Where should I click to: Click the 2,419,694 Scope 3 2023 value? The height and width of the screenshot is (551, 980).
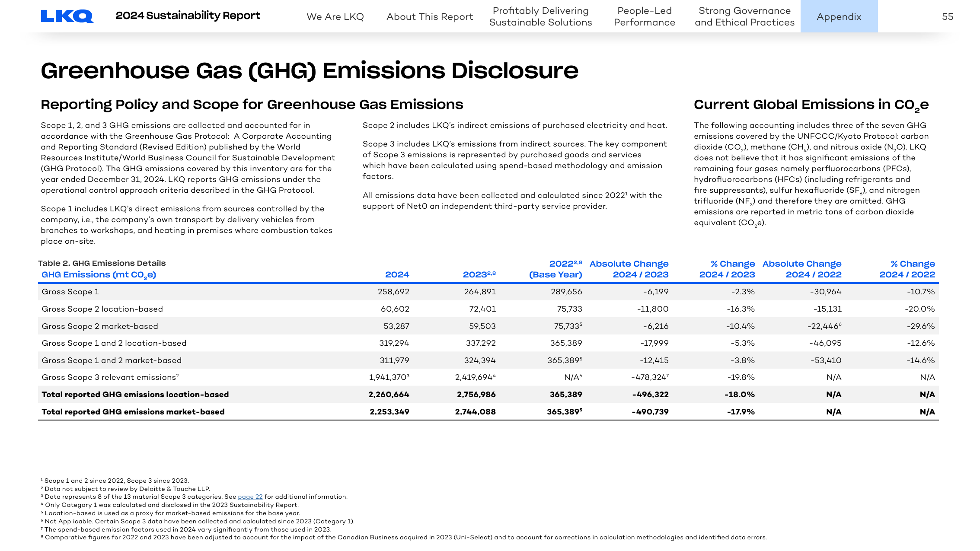(x=476, y=377)
